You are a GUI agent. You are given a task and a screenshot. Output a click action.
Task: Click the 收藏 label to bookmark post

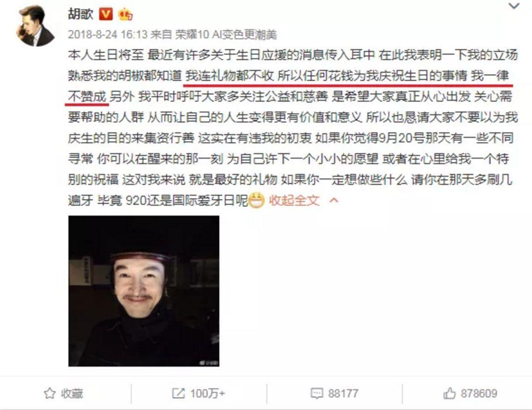[72, 393]
